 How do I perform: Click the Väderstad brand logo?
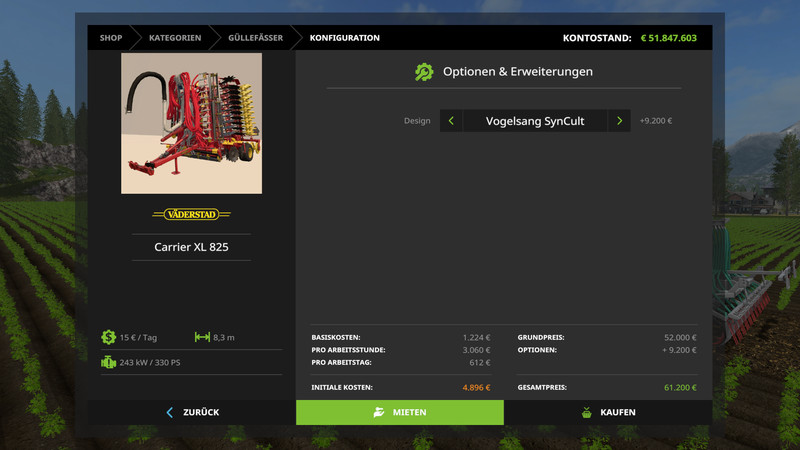tap(191, 214)
